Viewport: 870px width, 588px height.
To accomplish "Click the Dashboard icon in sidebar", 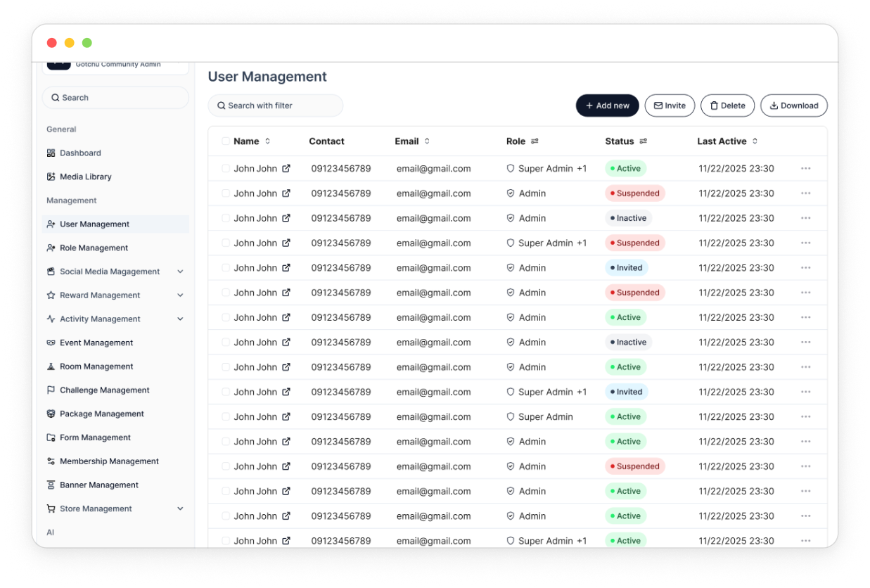I will pos(51,153).
